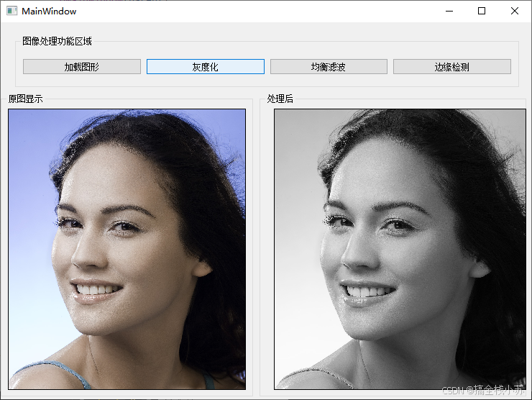
Task: Click the 加载图形 load image button
Action: click(x=82, y=67)
